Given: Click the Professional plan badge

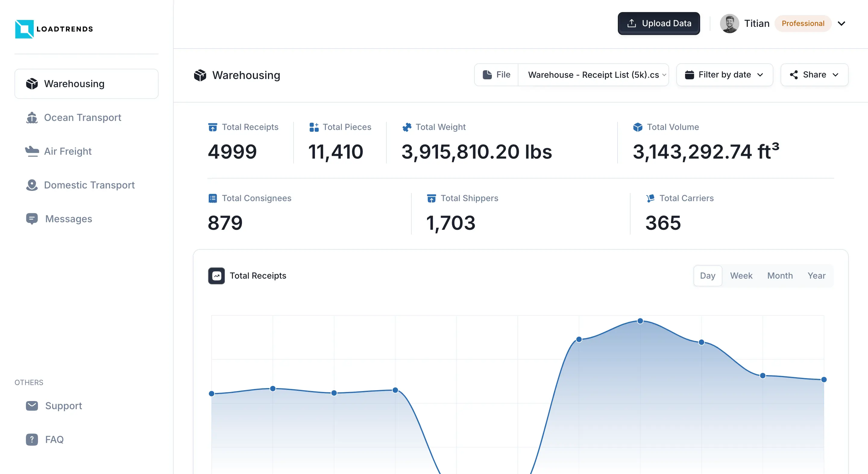Looking at the screenshot, I should tap(803, 23).
